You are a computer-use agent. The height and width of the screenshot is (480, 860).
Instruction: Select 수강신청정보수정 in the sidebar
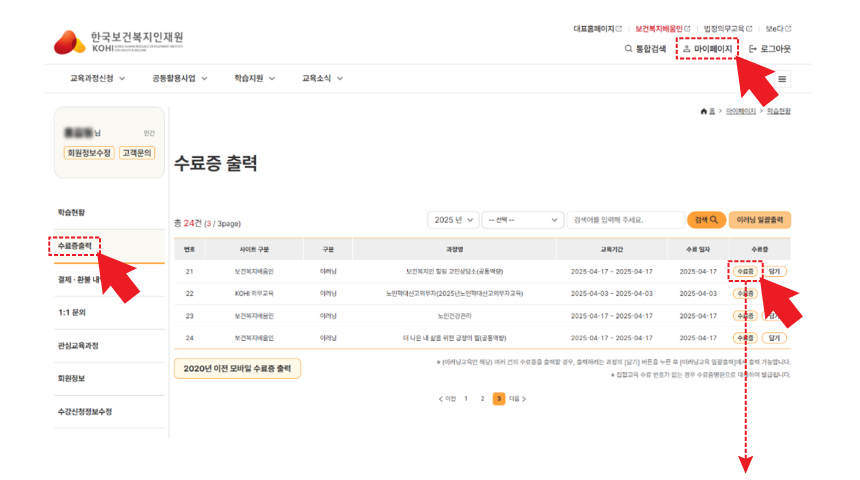click(x=84, y=411)
